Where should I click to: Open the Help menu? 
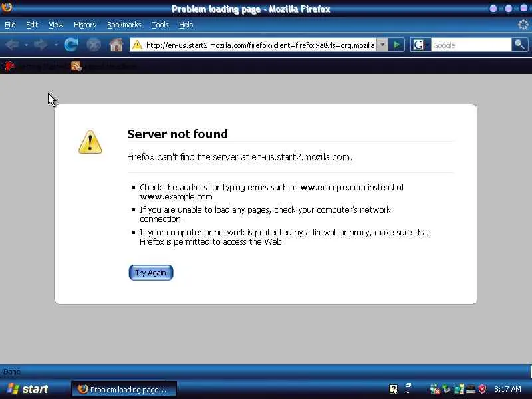click(x=186, y=25)
